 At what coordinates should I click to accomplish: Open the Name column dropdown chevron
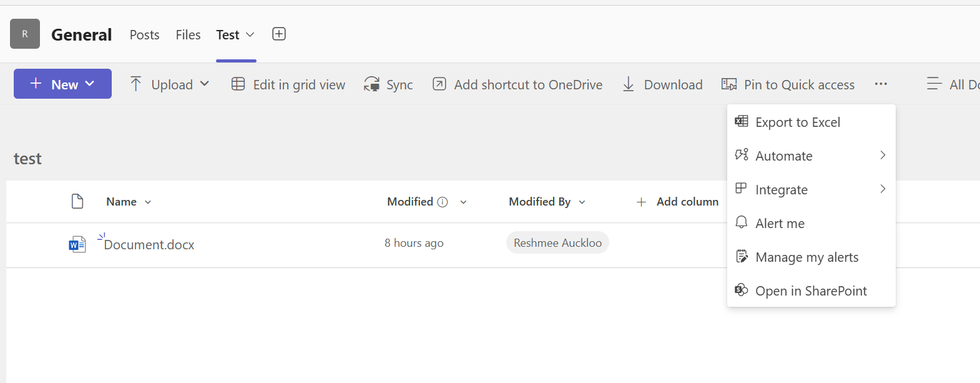coord(148,202)
